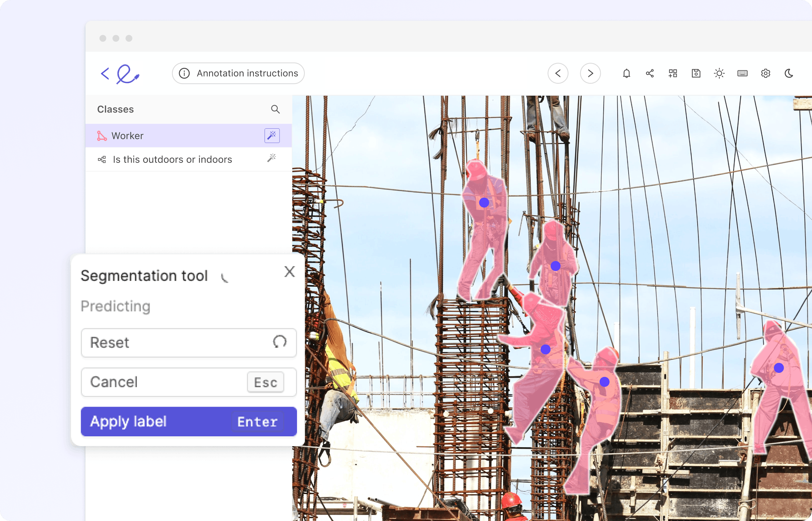Select Is this outdoors or indoors class
Screen dimensions: 812x521
(x=172, y=159)
